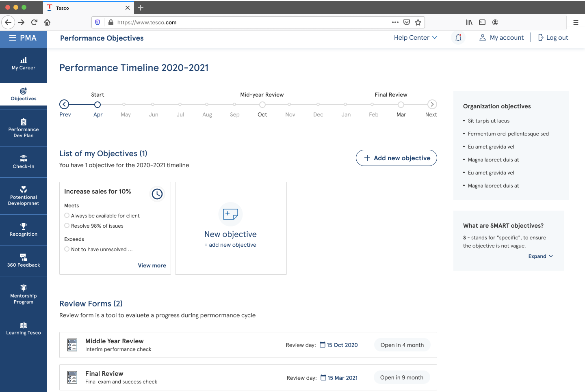585x392 pixels.
Task: Click browser forward arrow
Action: pos(21,22)
